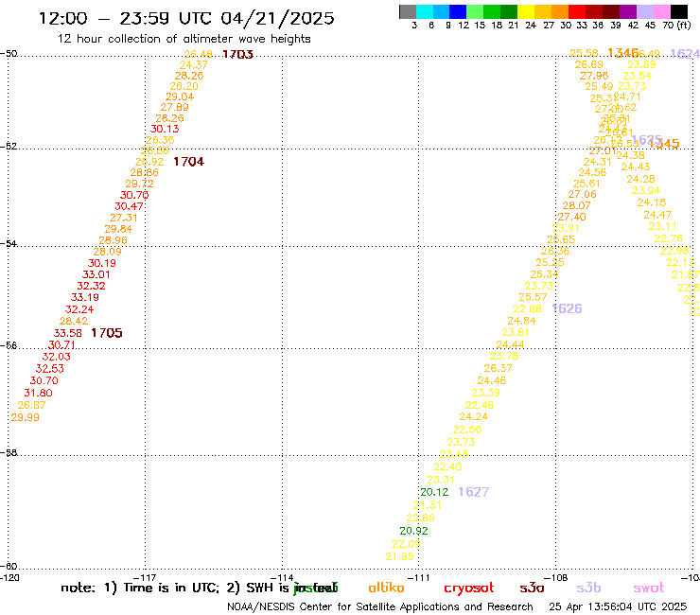Click the -114 longitude axis label

coord(282,578)
